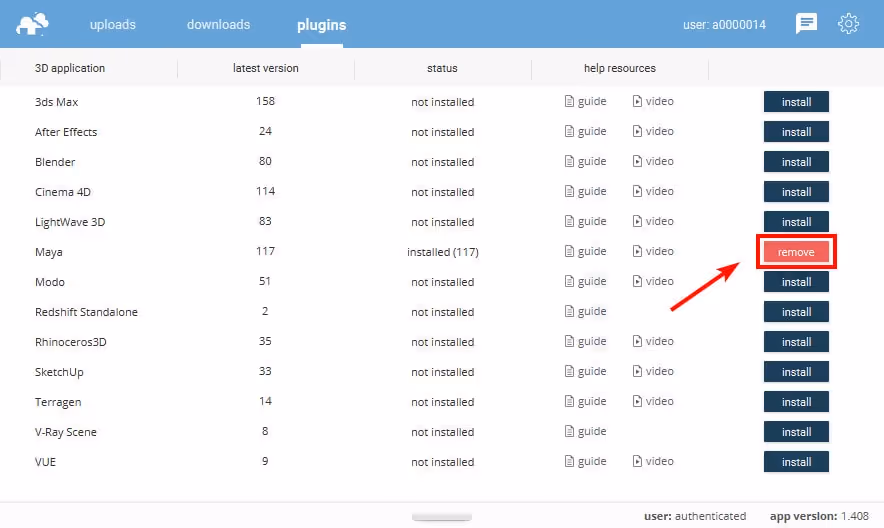Click the V-Ray Scene application name
This screenshot has width=884, height=528.
point(65,432)
